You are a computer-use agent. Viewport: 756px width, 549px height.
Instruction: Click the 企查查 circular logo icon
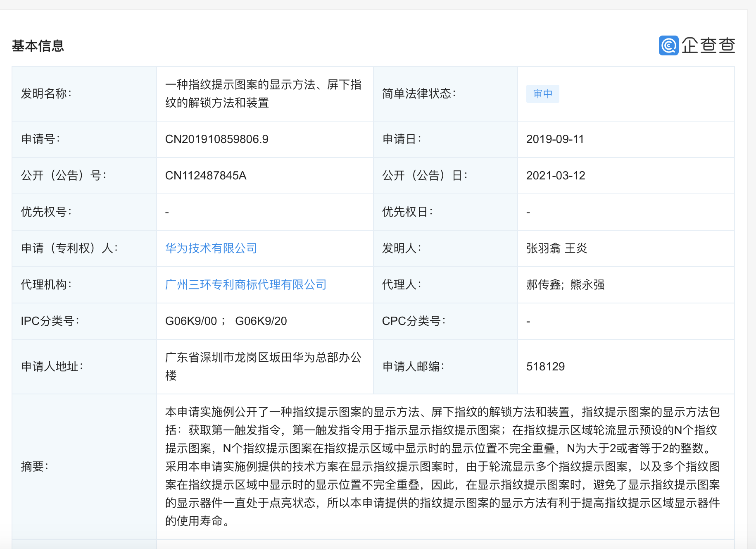669,46
